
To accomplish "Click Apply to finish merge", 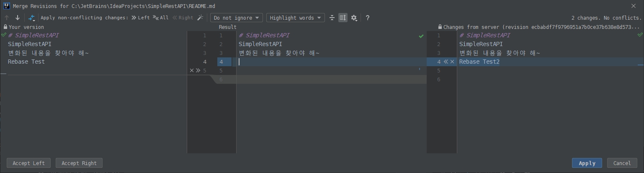I will [x=587, y=163].
